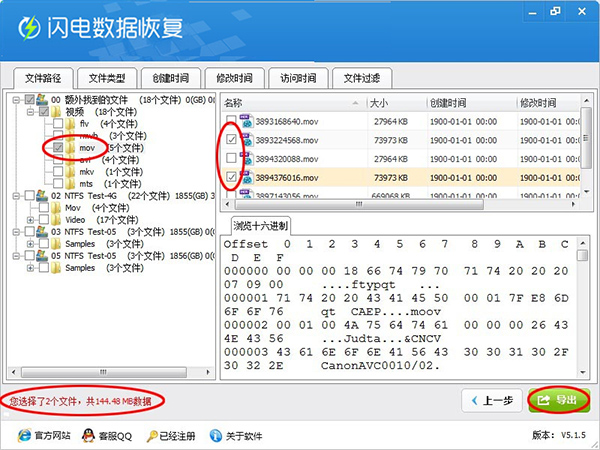This screenshot has height=450, width=600.
Task: Select the 3894376016.mov file name
Action: click(287, 178)
